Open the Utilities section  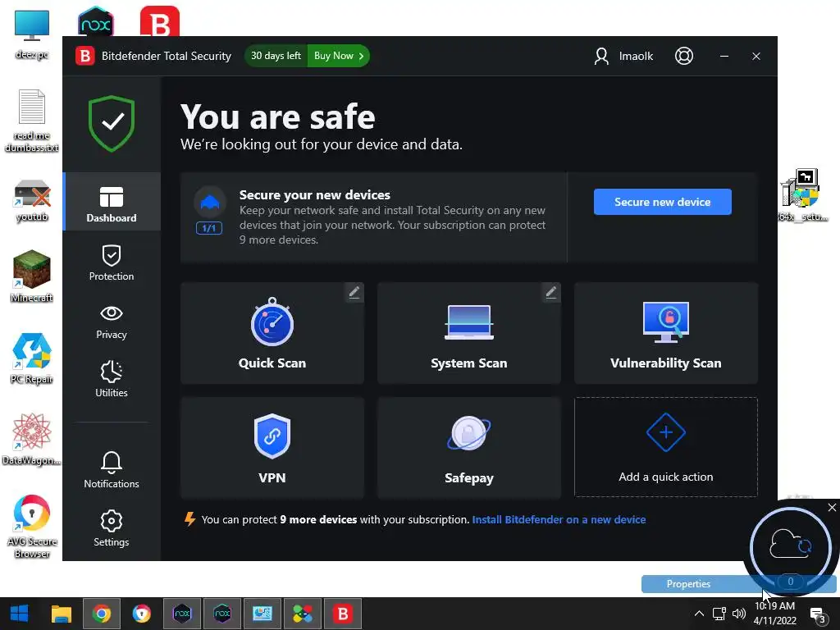(x=112, y=379)
